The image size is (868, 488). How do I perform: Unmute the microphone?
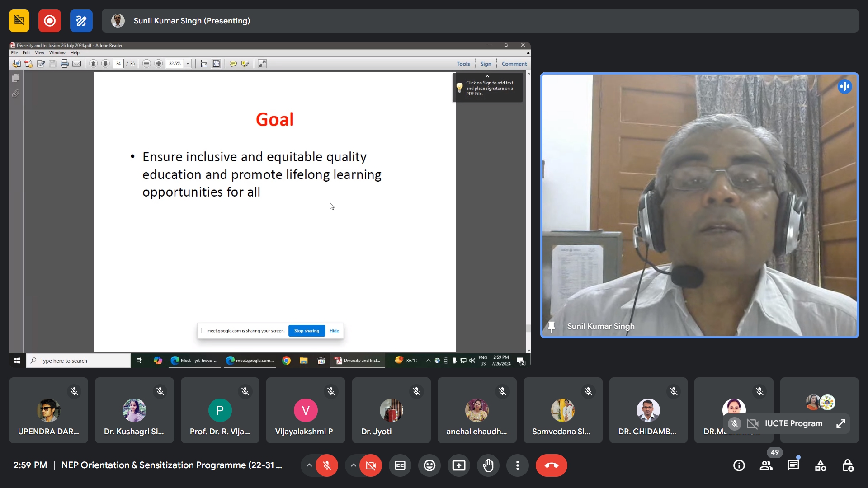point(327,465)
